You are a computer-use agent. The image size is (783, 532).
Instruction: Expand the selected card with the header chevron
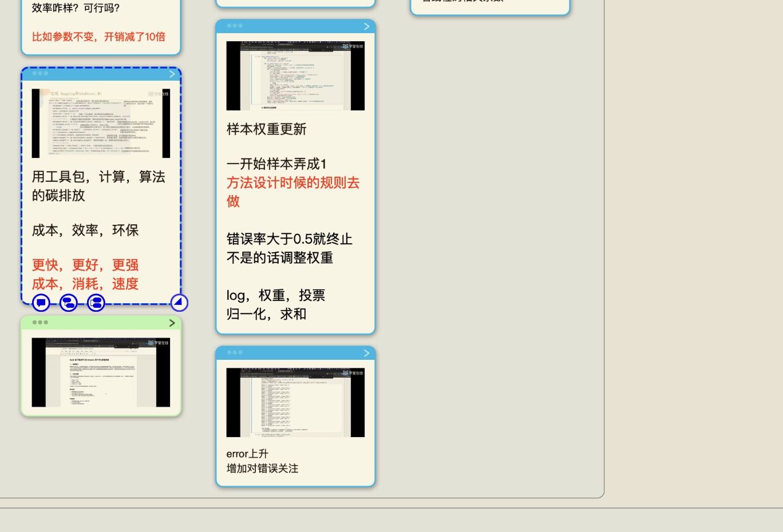172,74
